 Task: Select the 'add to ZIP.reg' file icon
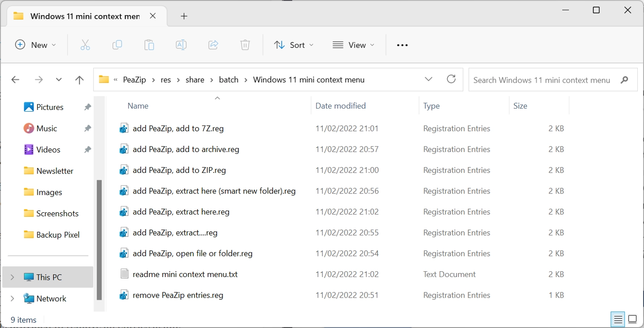[x=124, y=170]
